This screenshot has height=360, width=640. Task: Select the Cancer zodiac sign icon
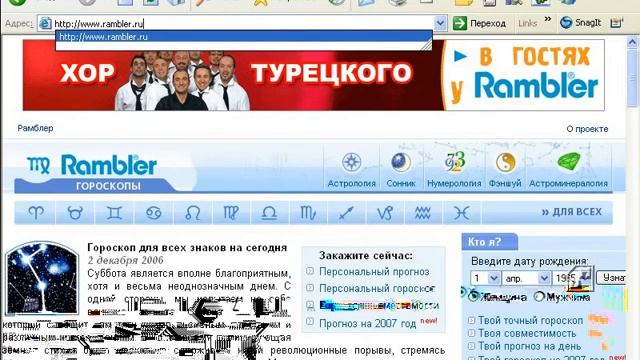pos(153,213)
